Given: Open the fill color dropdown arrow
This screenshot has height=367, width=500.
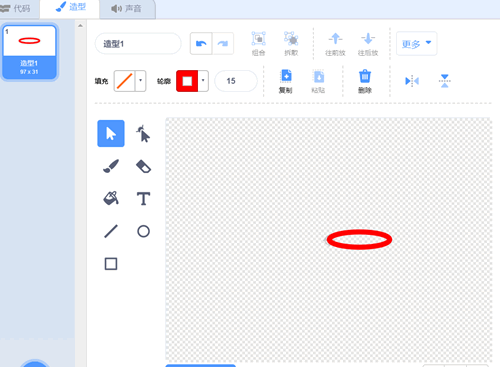Looking at the screenshot, I should click(x=140, y=81).
